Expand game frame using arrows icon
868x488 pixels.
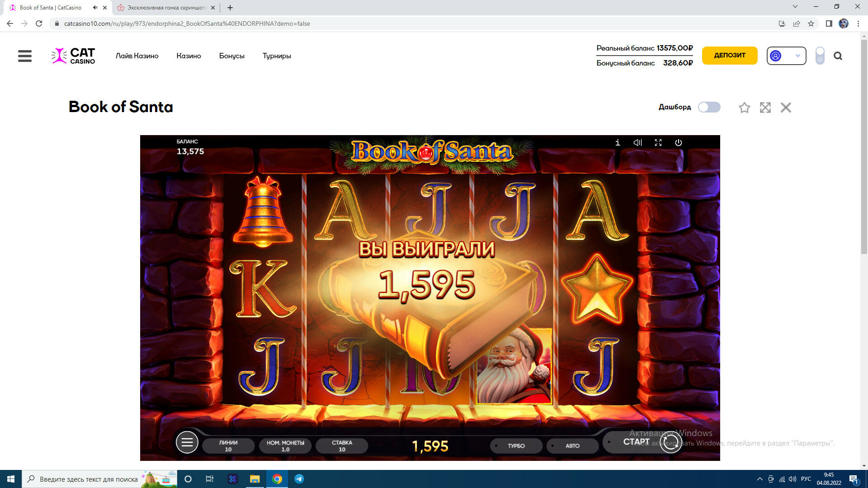pos(765,108)
